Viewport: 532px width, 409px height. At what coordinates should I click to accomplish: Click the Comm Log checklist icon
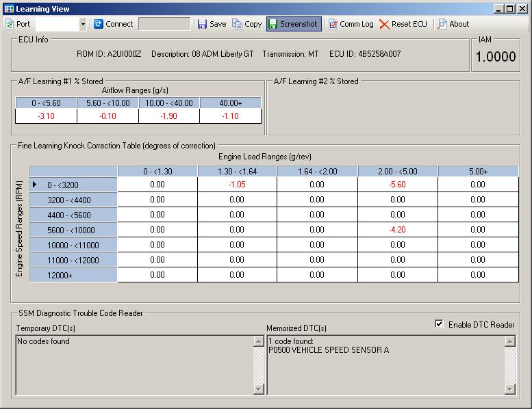tap(333, 24)
